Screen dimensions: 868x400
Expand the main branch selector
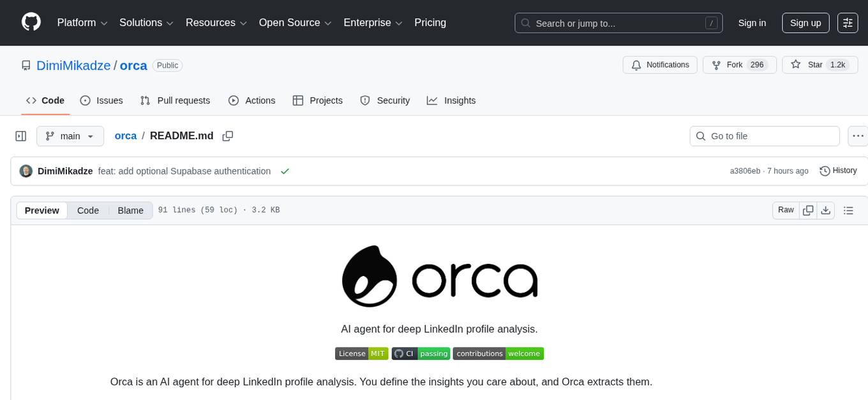tap(70, 135)
